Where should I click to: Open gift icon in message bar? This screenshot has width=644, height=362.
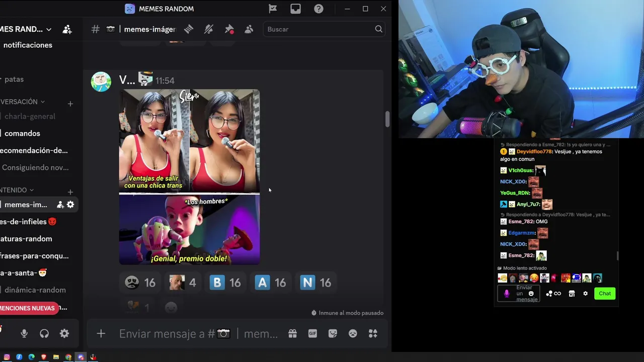(292, 333)
